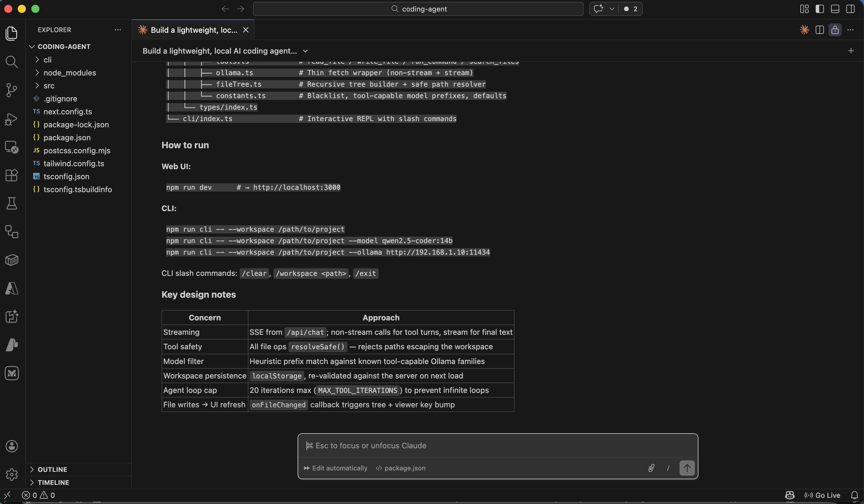This screenshot has height=504, width=864.
Task: Toggle Edit automatically mode
Action: (x=335, y=468)
